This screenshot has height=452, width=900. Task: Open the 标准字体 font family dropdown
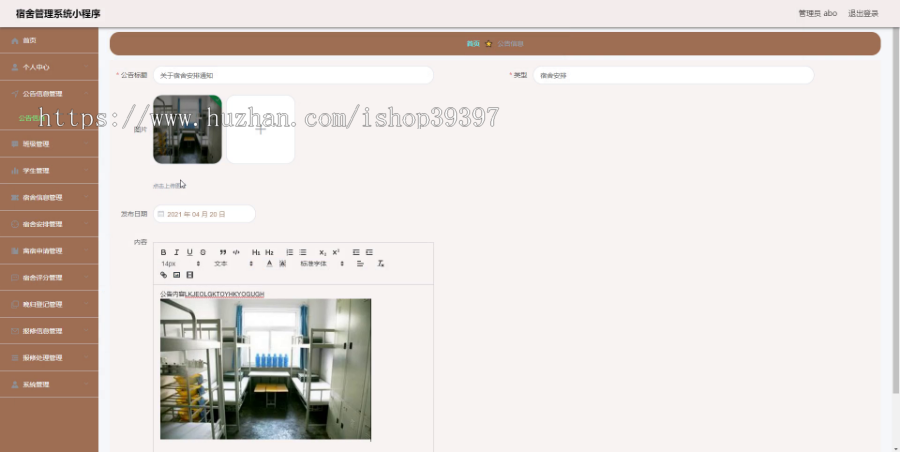pos(322,264)
